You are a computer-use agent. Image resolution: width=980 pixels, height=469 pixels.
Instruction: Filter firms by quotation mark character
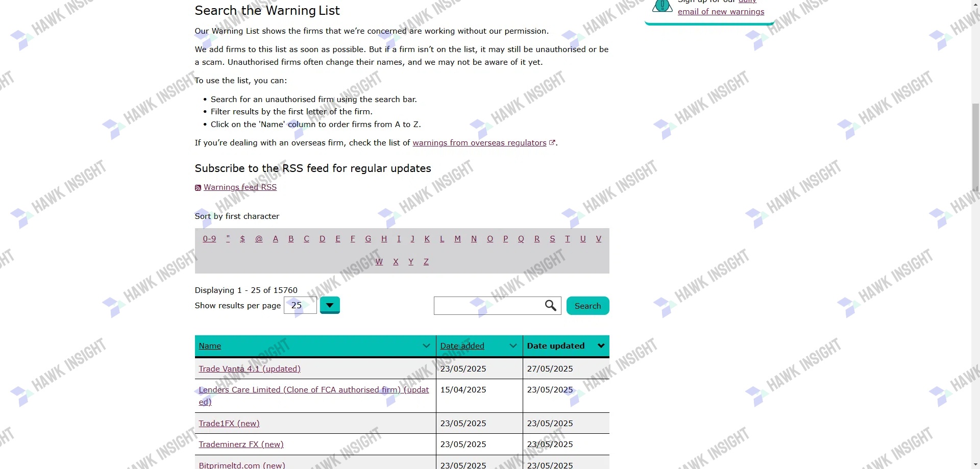coord(228,238)
